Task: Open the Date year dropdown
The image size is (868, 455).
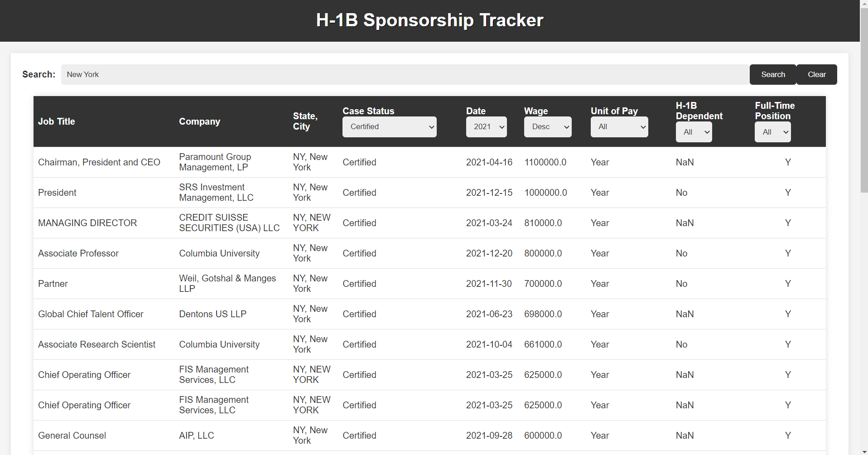Action: pos(486,127)
